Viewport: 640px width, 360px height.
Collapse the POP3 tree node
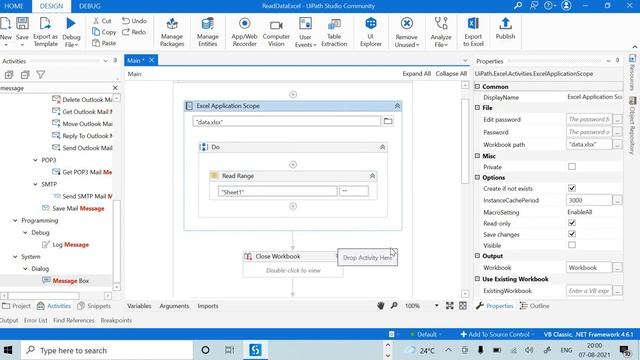click(x=35, y=160)
